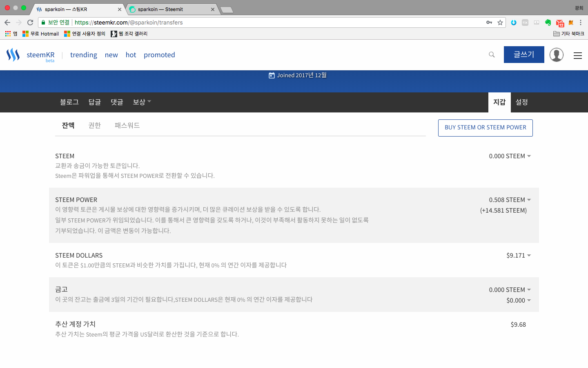The width and height of the screenshot is (588, 368).
Task: Open 연결 사용자 정의 bookmark
Action: 85,34
